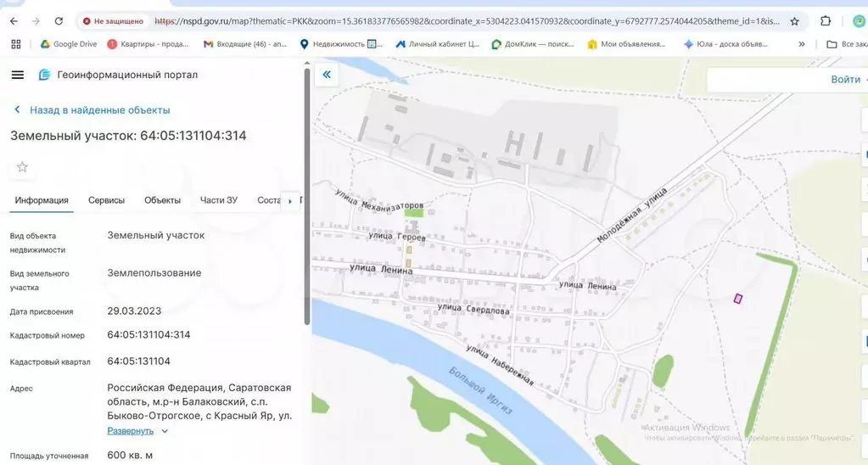Click 'улица Набережная' label on map
868x465 pixels.
(x=499, y=365)
